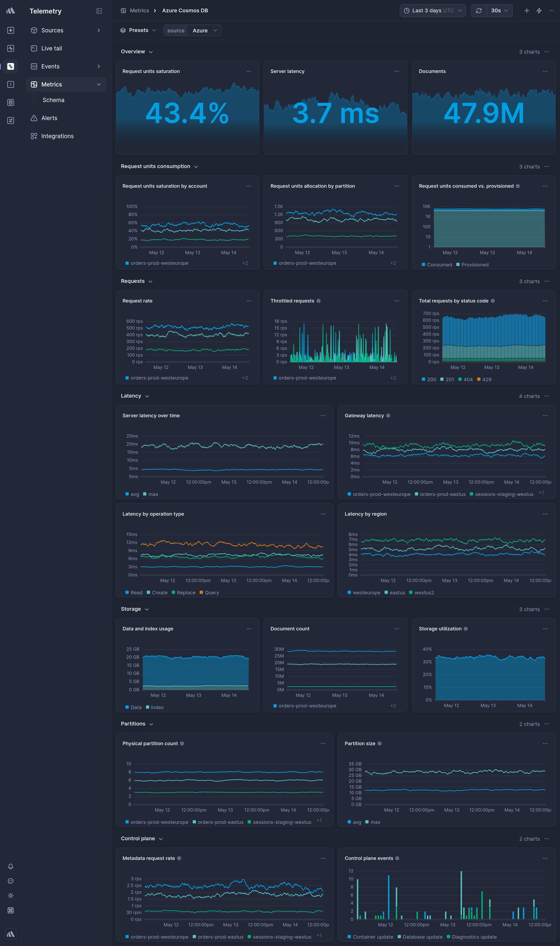Open the chat support bubble icon
Screen dimensions: 560x946
pos(11,881)
